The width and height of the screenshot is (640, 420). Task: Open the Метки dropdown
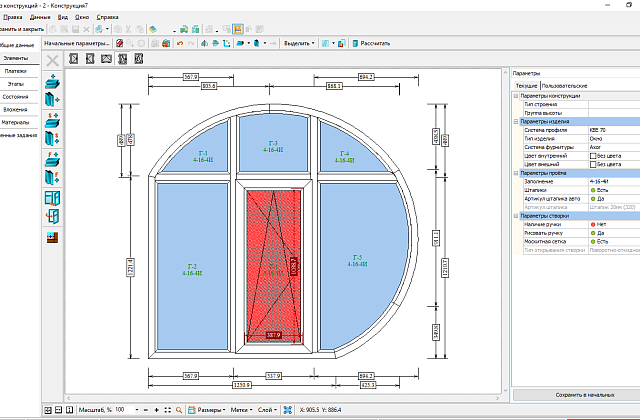pos(241,410)
